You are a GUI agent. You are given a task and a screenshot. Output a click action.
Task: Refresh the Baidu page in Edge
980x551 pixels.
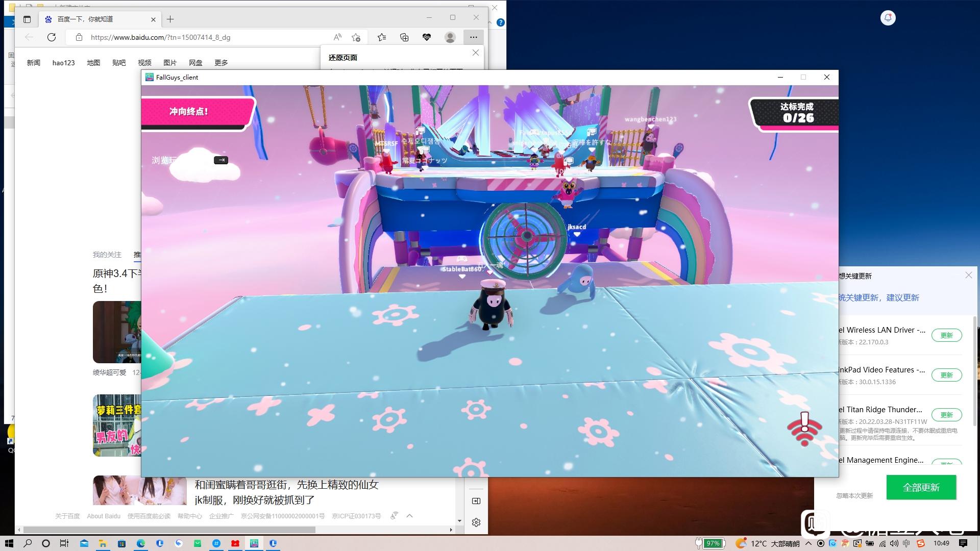52,37
